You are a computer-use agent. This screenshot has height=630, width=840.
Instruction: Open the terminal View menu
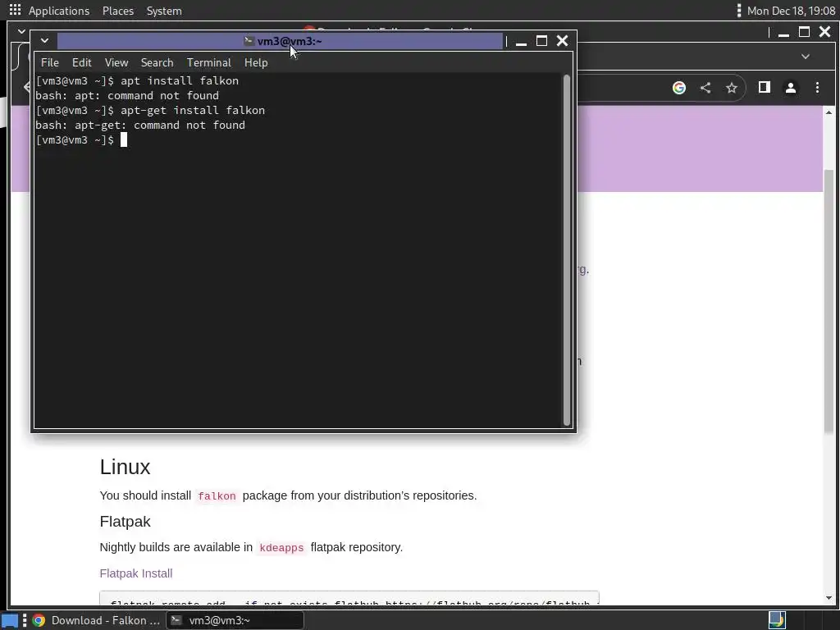coord(116,62)
